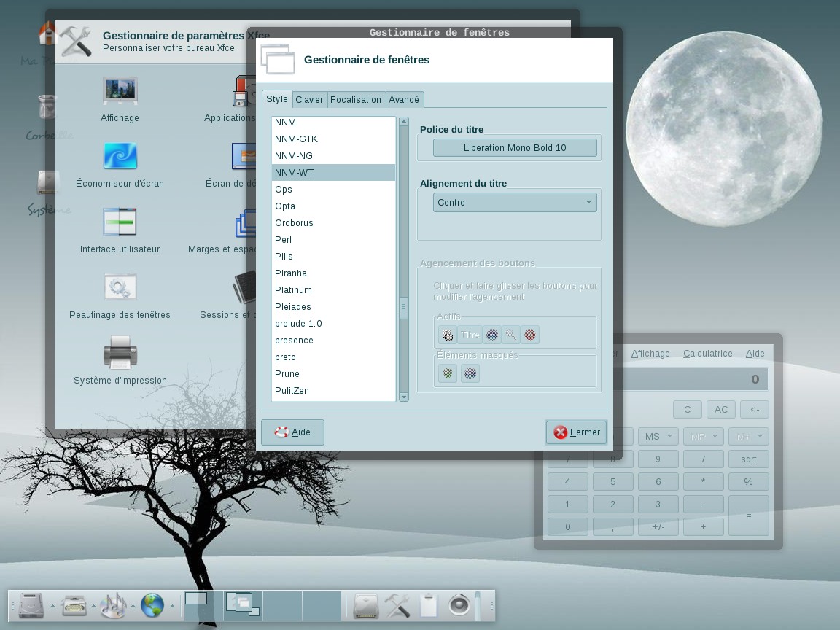Open the Aide menu in the calculator
This screenshot has width=840, height=630.
755,354
